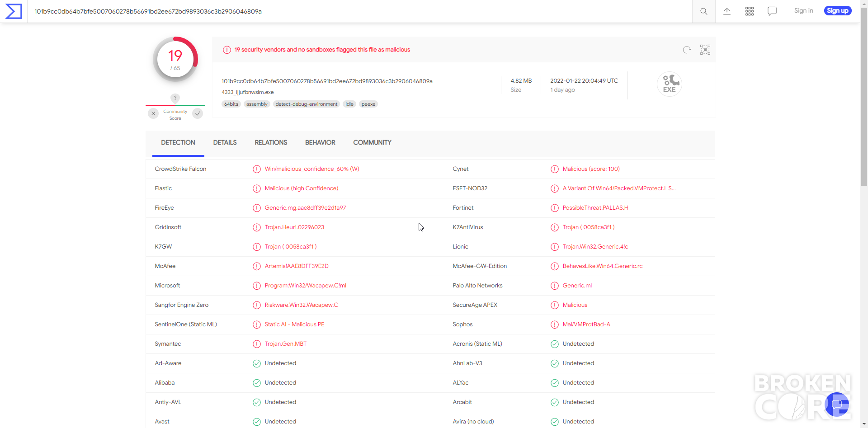Click the reanalyze refresh icon
This screenshot has width=868, height=428.
(x=687, y=50)
